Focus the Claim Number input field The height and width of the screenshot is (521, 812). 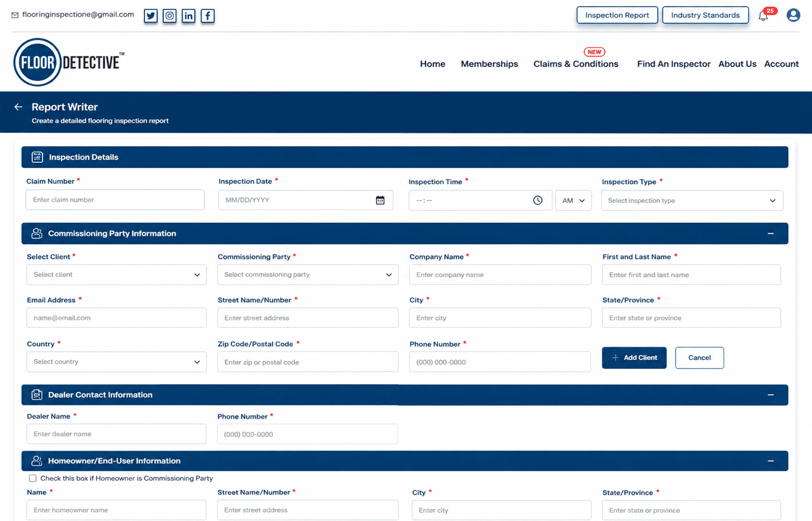pyautogui.click(x=115, y=200)
